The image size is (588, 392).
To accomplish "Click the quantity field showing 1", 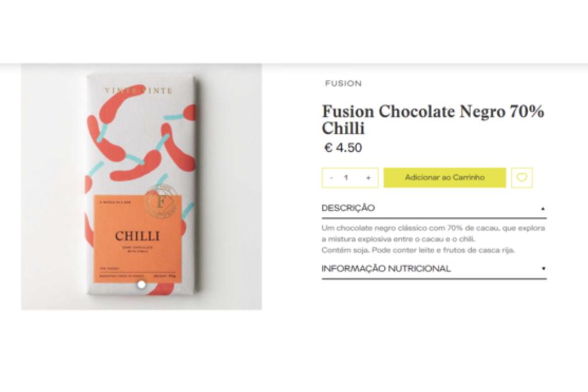I will click(346, 177).
